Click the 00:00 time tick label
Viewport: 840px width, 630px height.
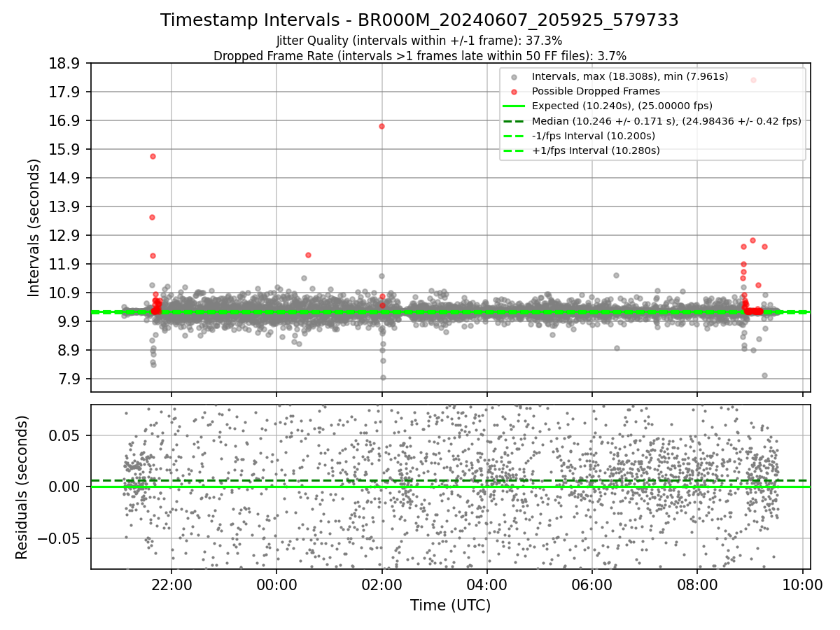click(276, 584)
